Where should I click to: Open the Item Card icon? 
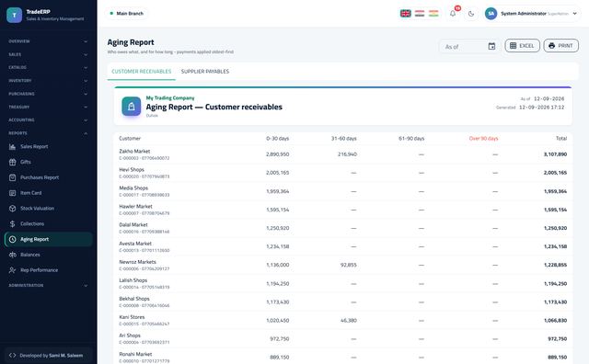12,193
